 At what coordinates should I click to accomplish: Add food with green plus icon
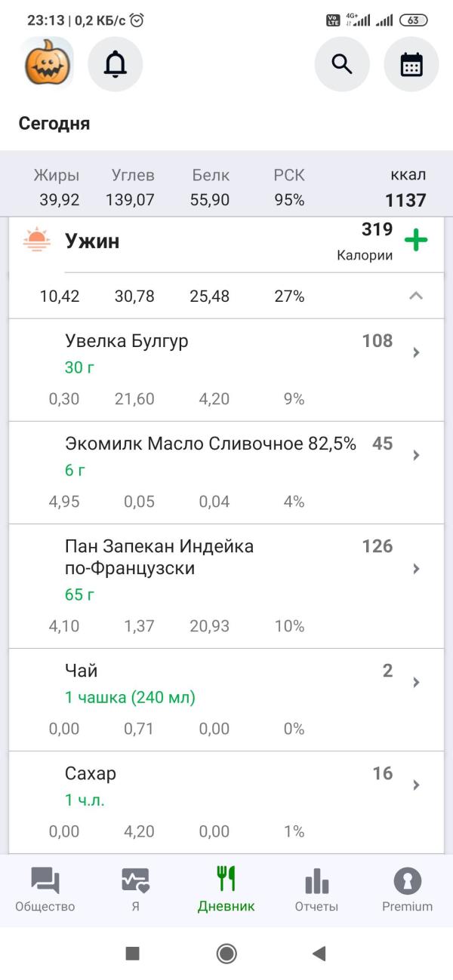coord(416,241)
